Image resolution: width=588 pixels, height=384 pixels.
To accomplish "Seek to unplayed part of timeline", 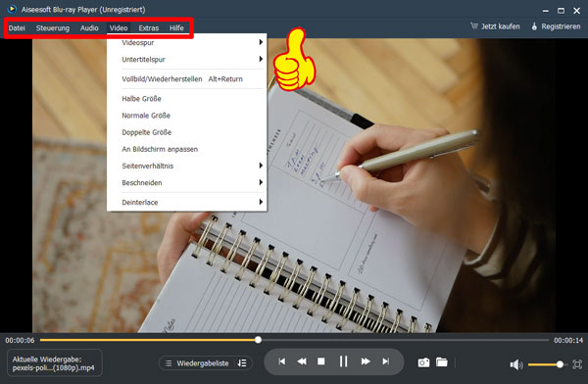I will point(405,340).
